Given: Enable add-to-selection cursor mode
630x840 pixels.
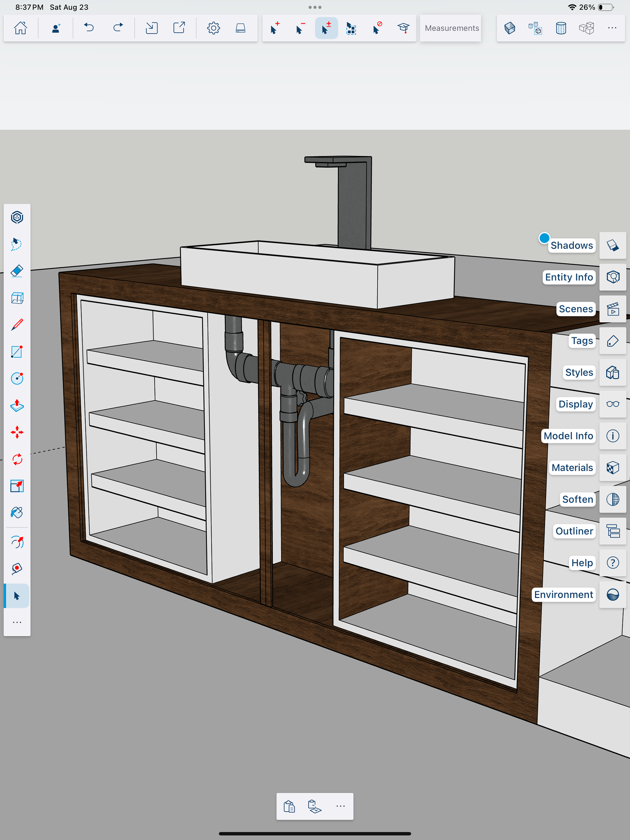Looking at the screenshot, I should tap(275, 28).
